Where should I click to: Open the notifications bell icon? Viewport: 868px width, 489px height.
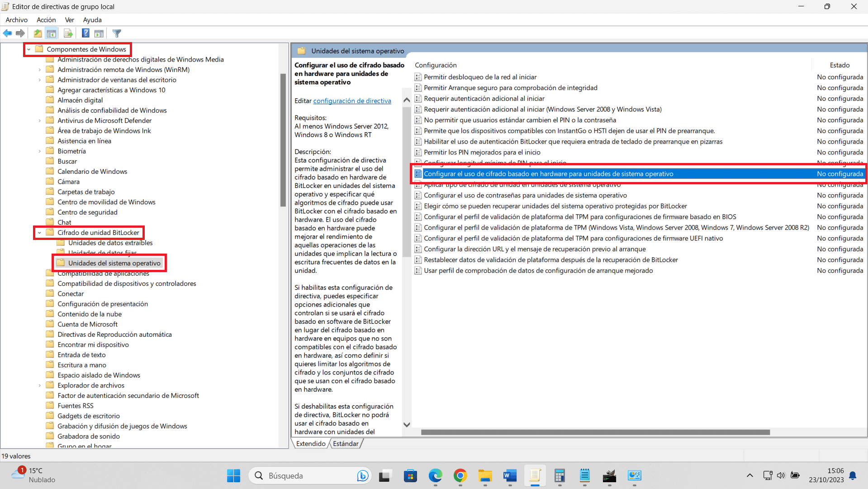853,475
